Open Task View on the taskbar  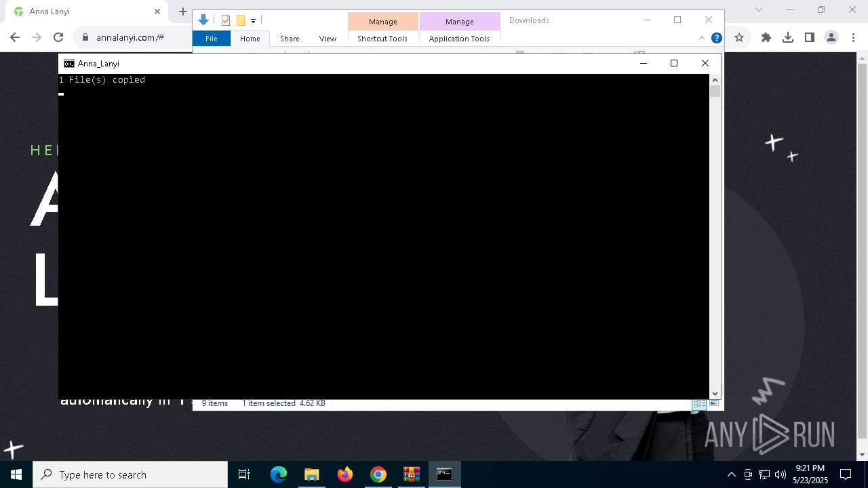(244, 474)
